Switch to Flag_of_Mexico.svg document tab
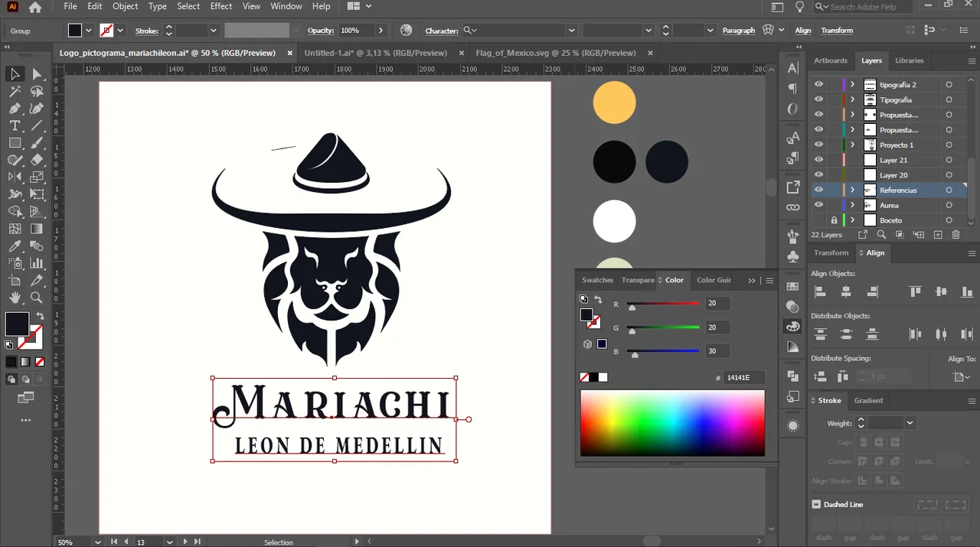This screenshot has height=547, width=980. [x=556, y=53]
